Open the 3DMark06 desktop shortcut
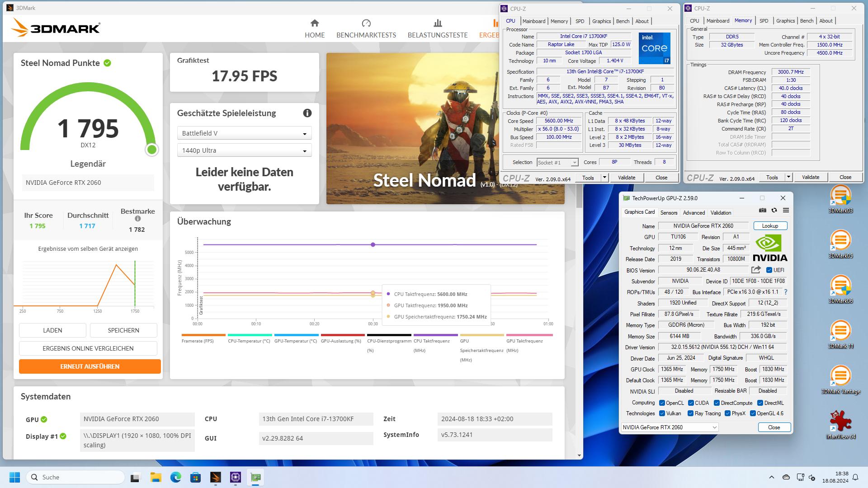 (840, 289)
